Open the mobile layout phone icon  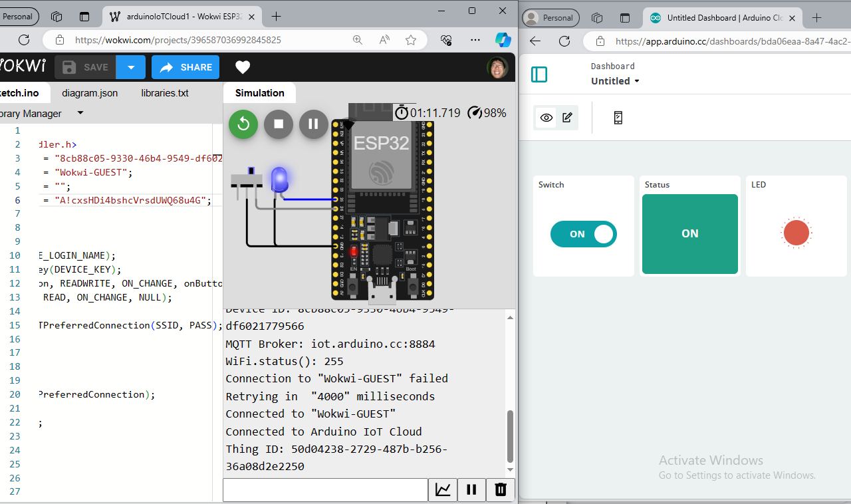point(618,118)
